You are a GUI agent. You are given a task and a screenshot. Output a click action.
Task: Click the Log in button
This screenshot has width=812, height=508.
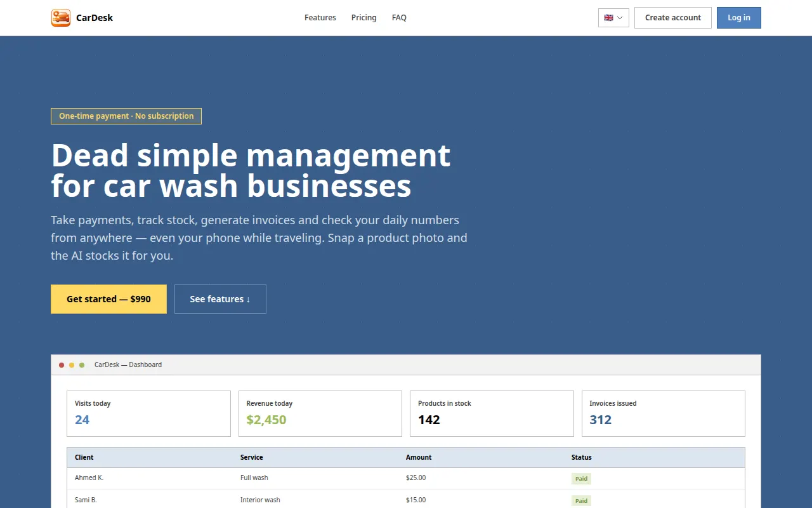(x=739, y=18)
